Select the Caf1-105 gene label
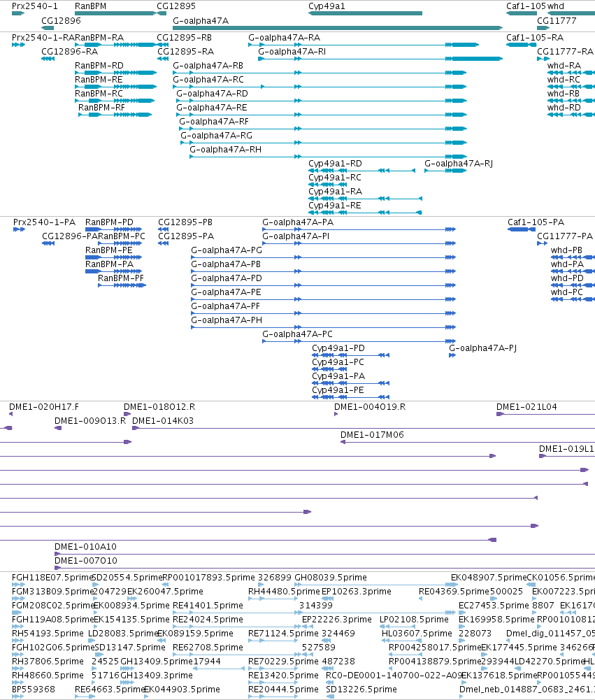This screenshot has height=700, width=595. [526, 6]
